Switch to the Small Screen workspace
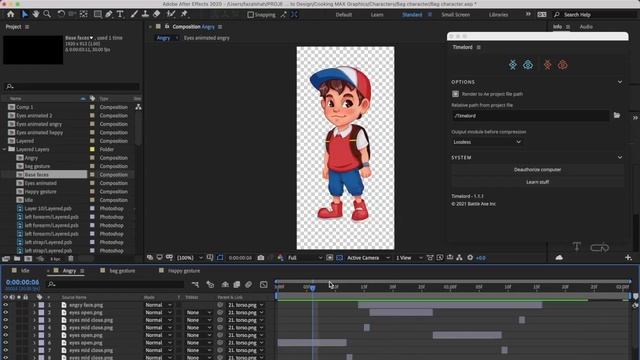The image size is (640, 360). (456, 15)
